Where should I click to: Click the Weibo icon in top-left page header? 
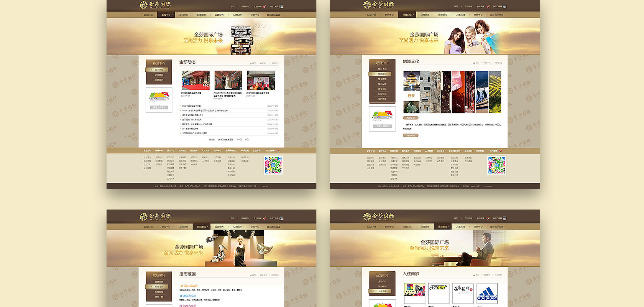click(264, 7)
